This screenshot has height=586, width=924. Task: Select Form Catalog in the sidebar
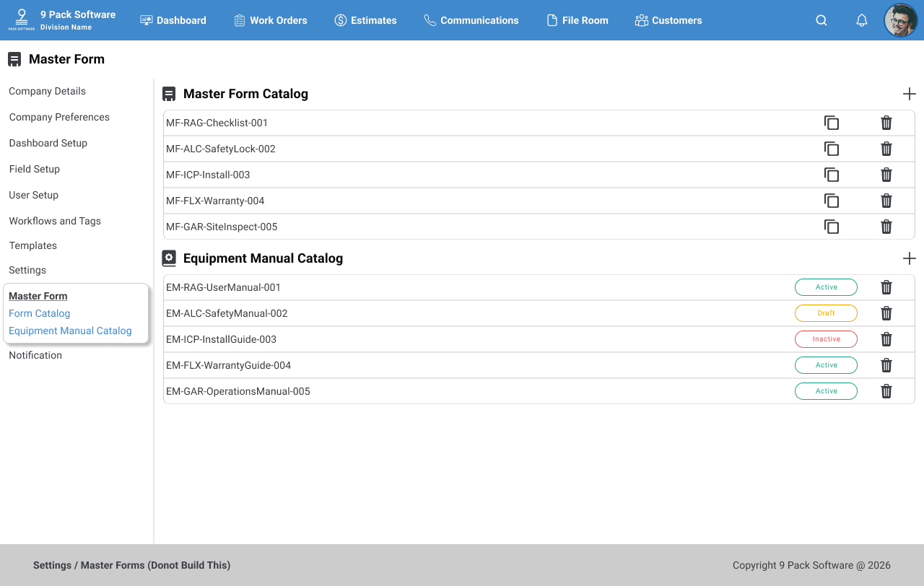click(x=40, y=313)
